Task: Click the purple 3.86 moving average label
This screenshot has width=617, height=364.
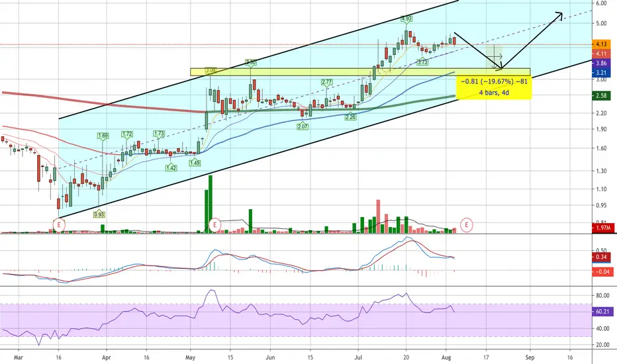Action: coord(601,63)
